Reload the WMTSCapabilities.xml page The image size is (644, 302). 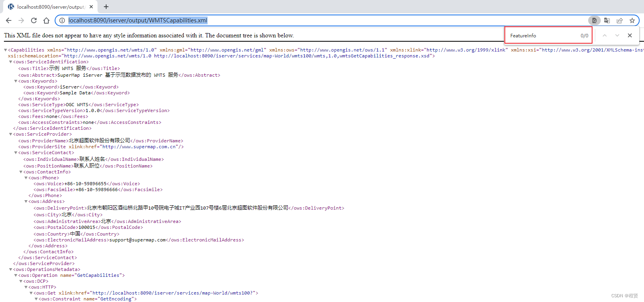click(34, 20)
